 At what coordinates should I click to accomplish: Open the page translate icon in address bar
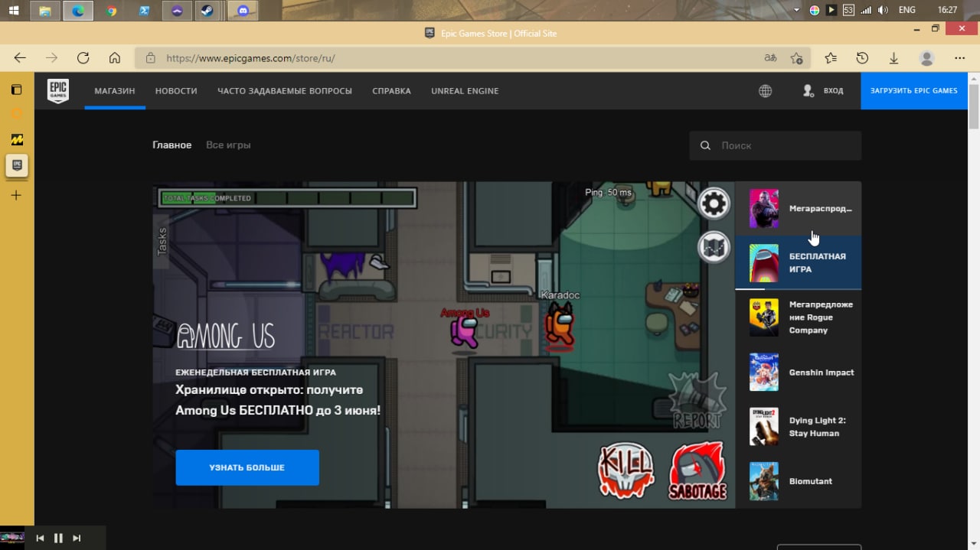point(770,58)
